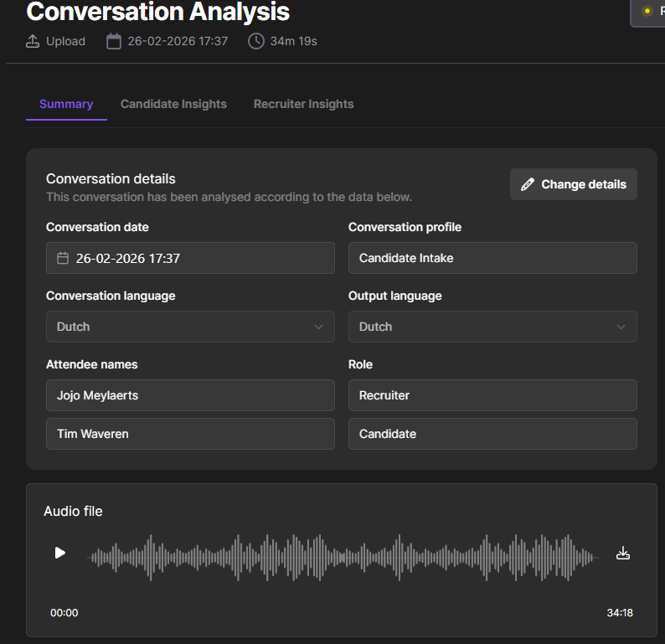Download the audio file
Viewport: 665px width, 644px height.
click(622, 553)
